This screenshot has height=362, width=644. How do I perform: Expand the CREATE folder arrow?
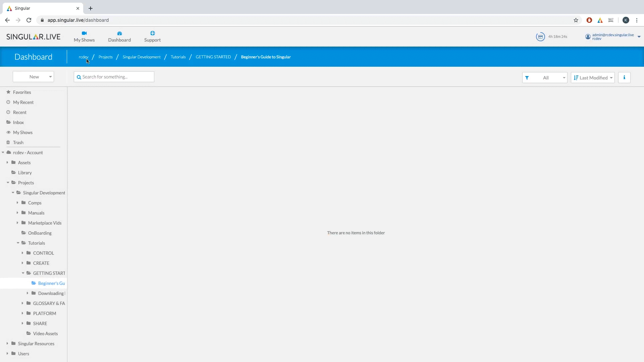tap(22, 263)
